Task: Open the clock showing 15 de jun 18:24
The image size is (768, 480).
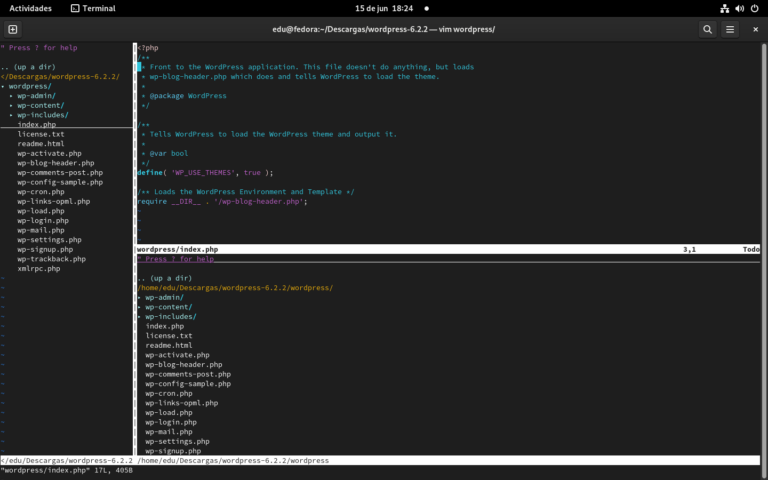Action: pyautogui.click(x=384, y=8)
